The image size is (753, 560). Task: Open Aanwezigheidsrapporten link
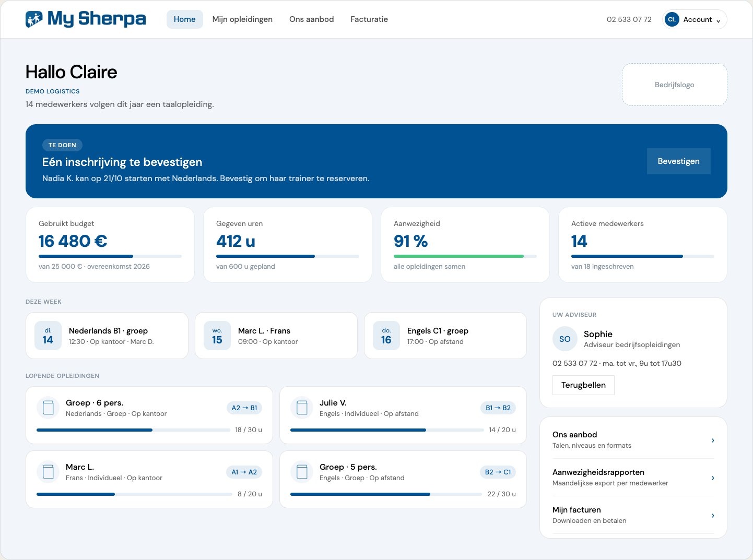click(633, 478)
